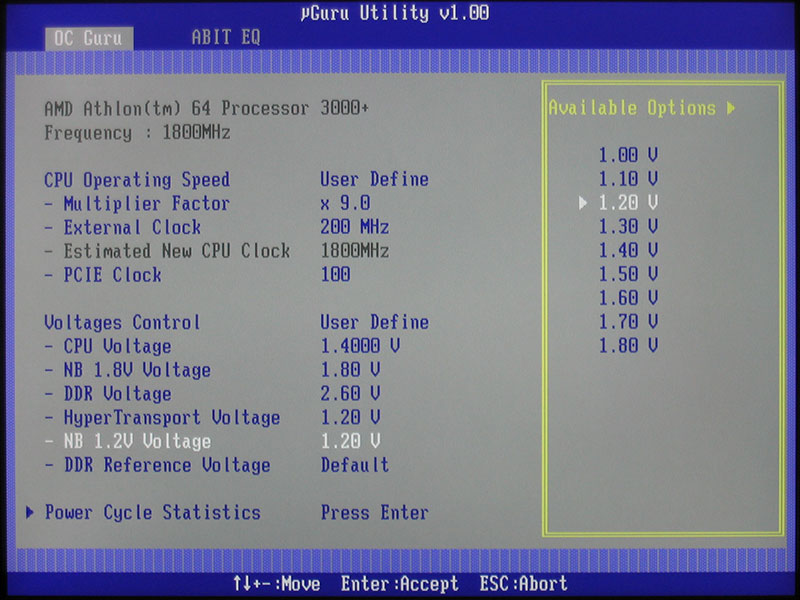Click the ESC:Abort hint in footer

pos(523,584)
